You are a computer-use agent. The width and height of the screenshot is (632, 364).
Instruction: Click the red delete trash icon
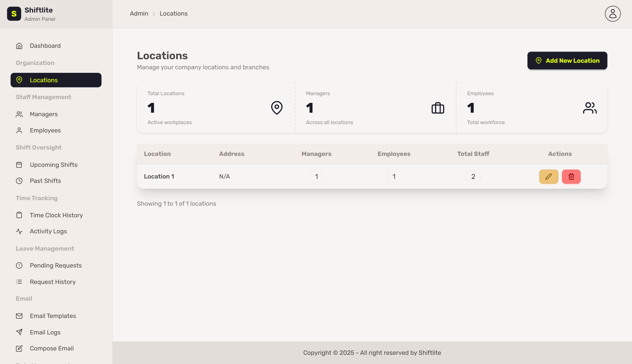(571, 177)
